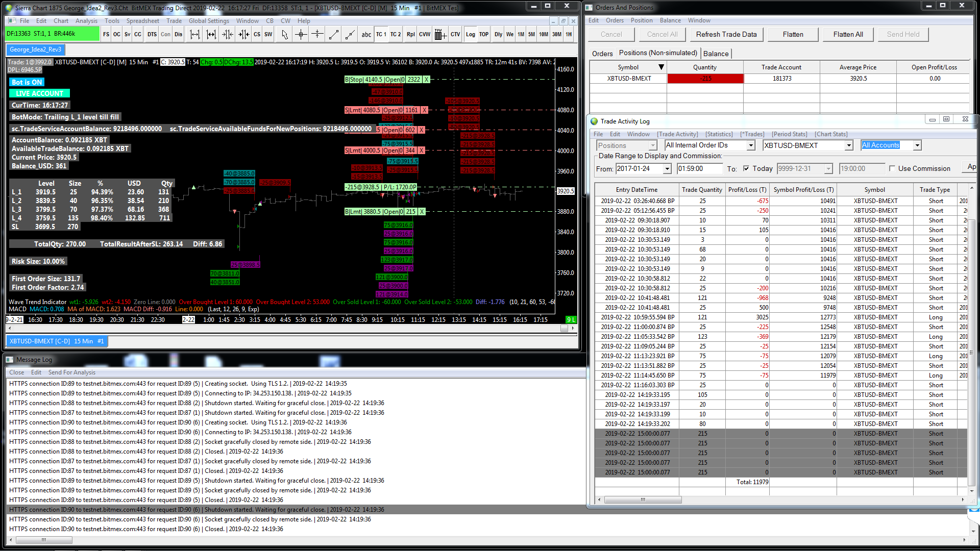
Task: Click the expand bar spacing icon
Action: click(x=195, y=34)
